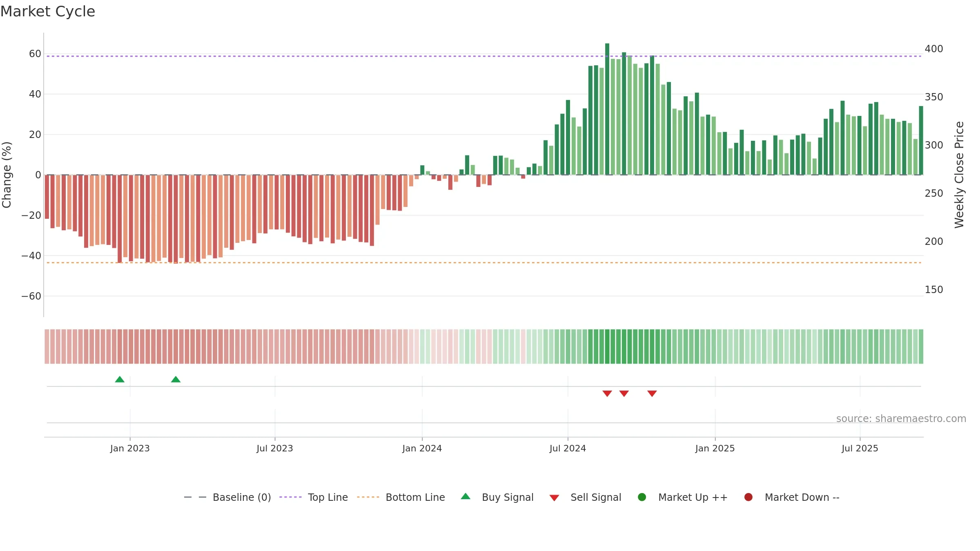980x551 pixels.
Task: Click the 0 tick on left axis
Action: (x=38, y=175)
